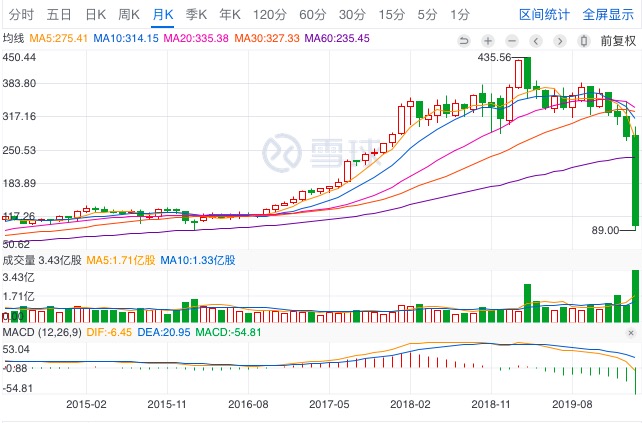Click the MA5 moving average legend label
The image size is (642, 423).
[56, 38]
